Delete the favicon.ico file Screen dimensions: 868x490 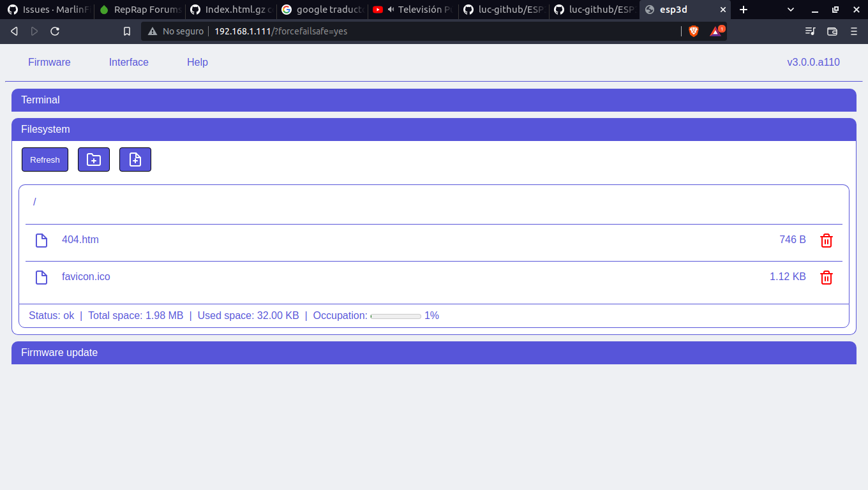pyautogui.click(x=827, y=278)
